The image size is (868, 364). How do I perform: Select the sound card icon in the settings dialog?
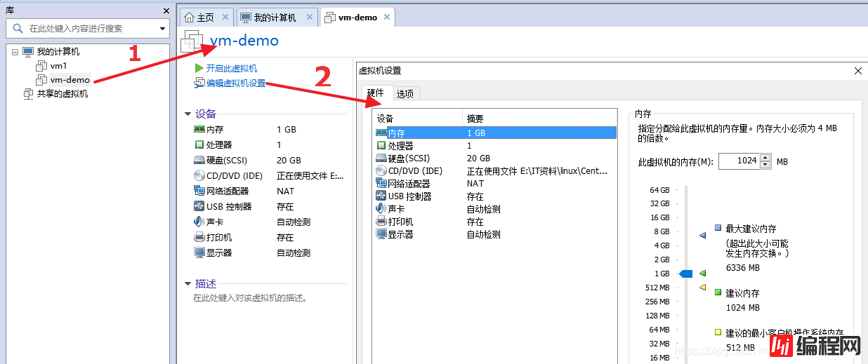381,209
